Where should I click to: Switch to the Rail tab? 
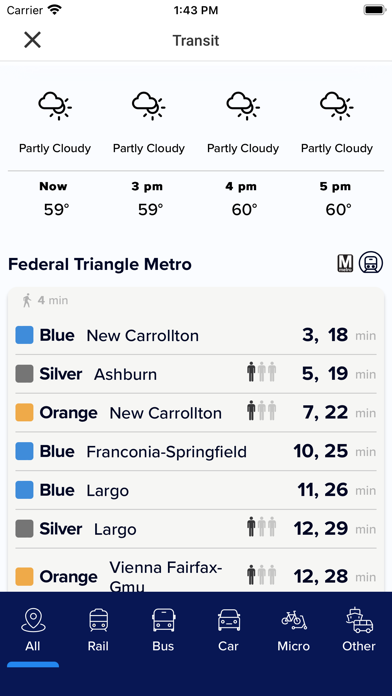(98, 631)
